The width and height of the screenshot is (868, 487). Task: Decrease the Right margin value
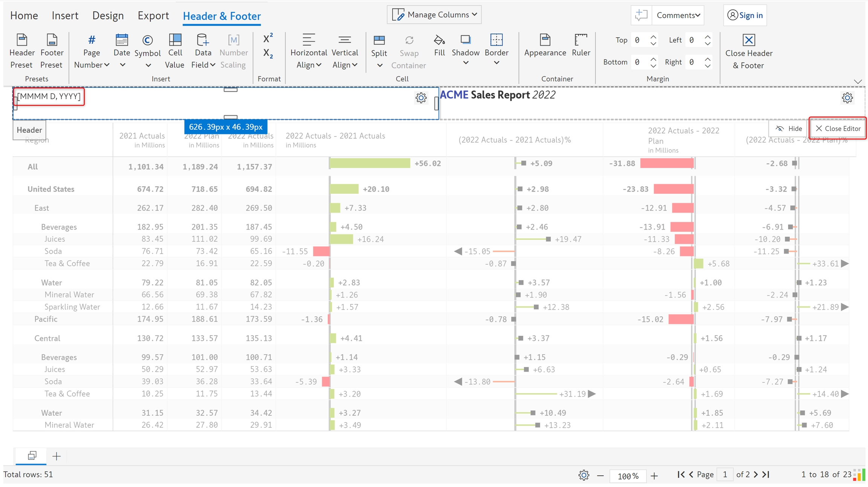click(708, 66)
